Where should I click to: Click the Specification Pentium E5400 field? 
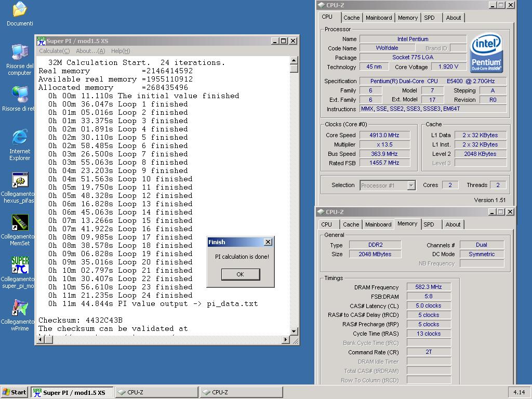[433, 81]
